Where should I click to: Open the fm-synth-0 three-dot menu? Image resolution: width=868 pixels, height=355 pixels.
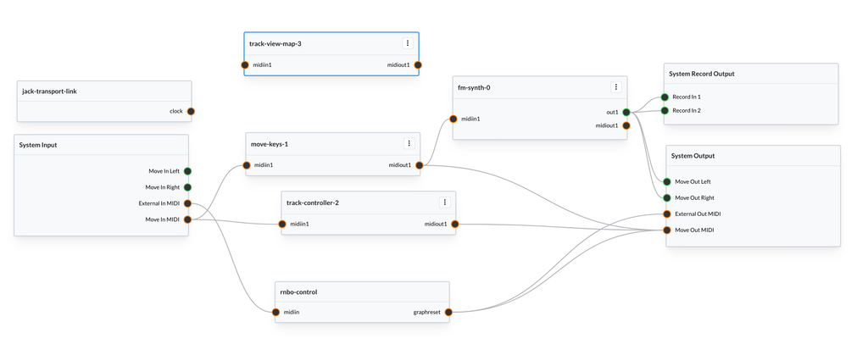pos(616,87)
